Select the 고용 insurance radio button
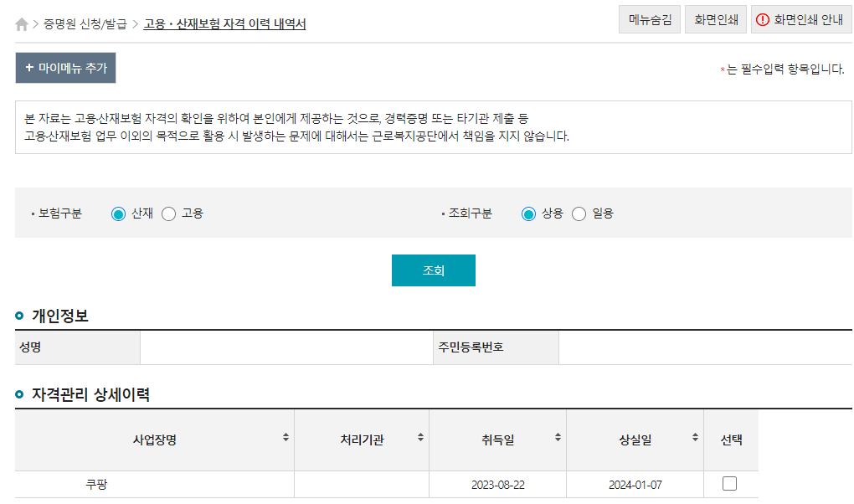The width and height of the screenshot is (854, 504). (168, 213)
